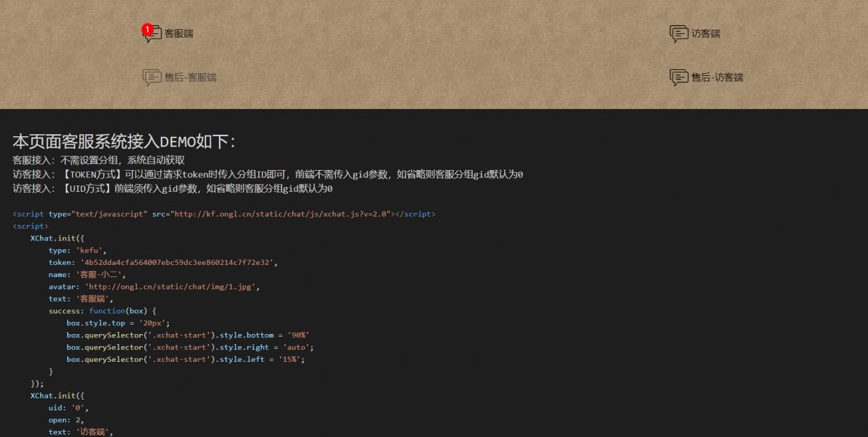This screenshot has height=437, width=868.
Task: Click the success: function(box) line
Action: click(102, 311)
